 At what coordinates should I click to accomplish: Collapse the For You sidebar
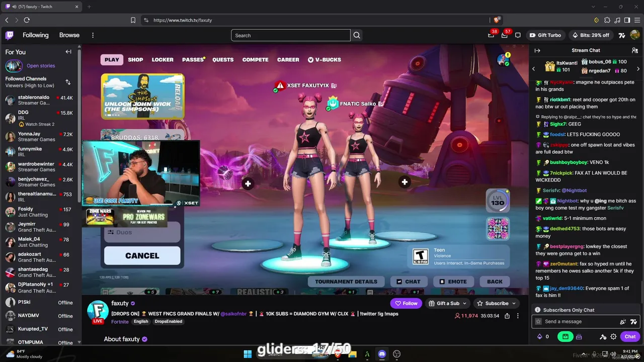[68, 52]
